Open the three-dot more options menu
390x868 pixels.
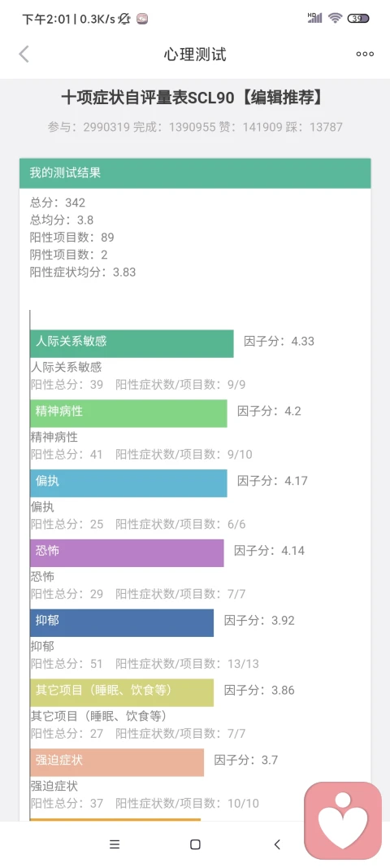tap(365, 55)
